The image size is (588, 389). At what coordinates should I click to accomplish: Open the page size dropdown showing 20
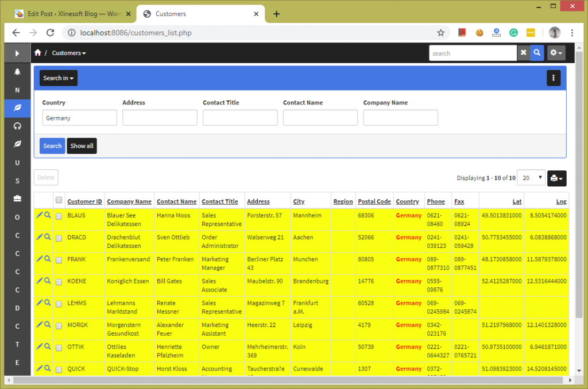(x=531, y=178)
